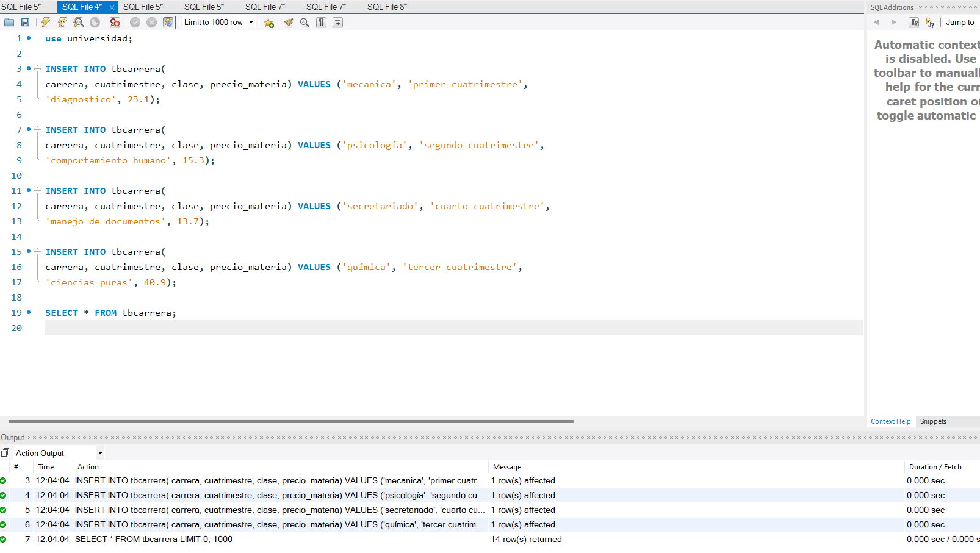980x553 pixels.
Task: Close the SQL File 4* tab
Action: (x=112, y=7)
